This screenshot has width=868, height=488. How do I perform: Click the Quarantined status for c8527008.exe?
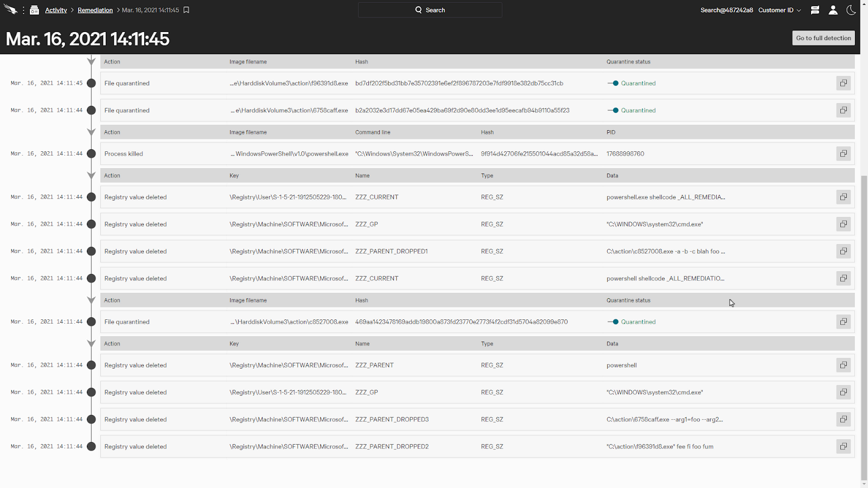click(x=631, y=322)
